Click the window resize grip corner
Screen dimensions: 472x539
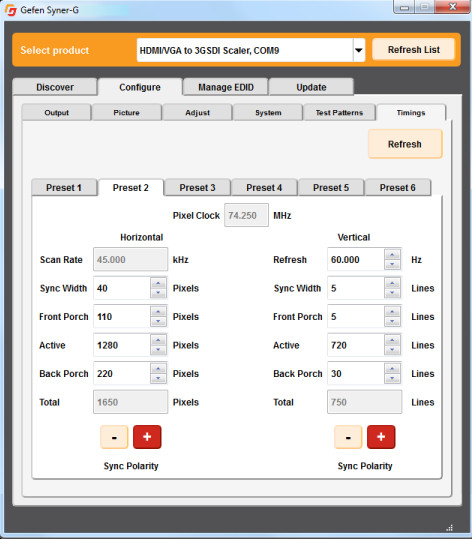(x=449, y=528)
